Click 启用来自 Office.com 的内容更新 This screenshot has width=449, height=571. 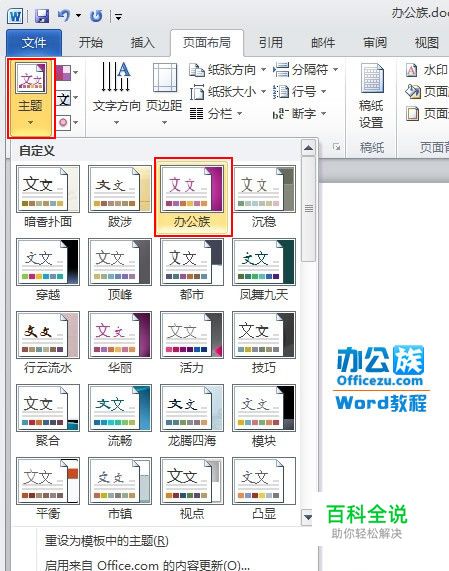tap(147, 565)
